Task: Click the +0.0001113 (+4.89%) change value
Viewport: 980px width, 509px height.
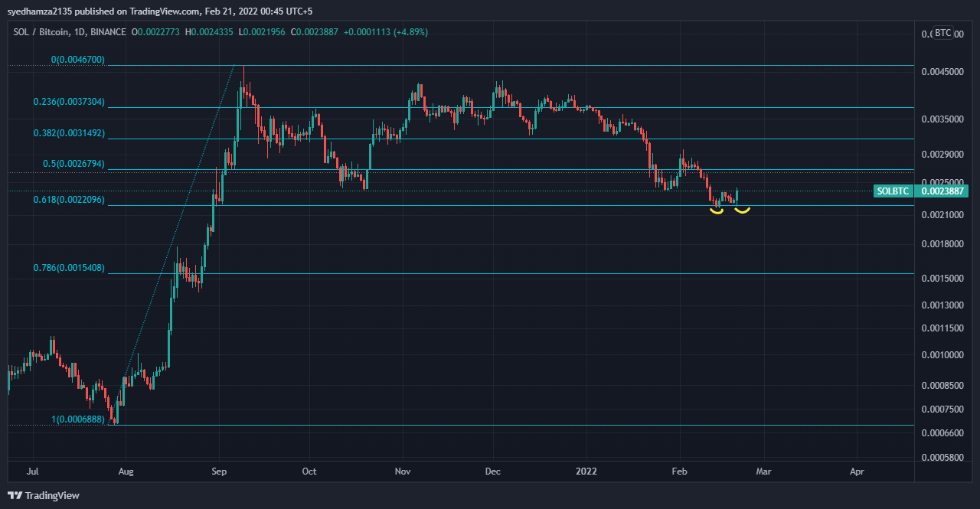Action: [x=386, y=32]
